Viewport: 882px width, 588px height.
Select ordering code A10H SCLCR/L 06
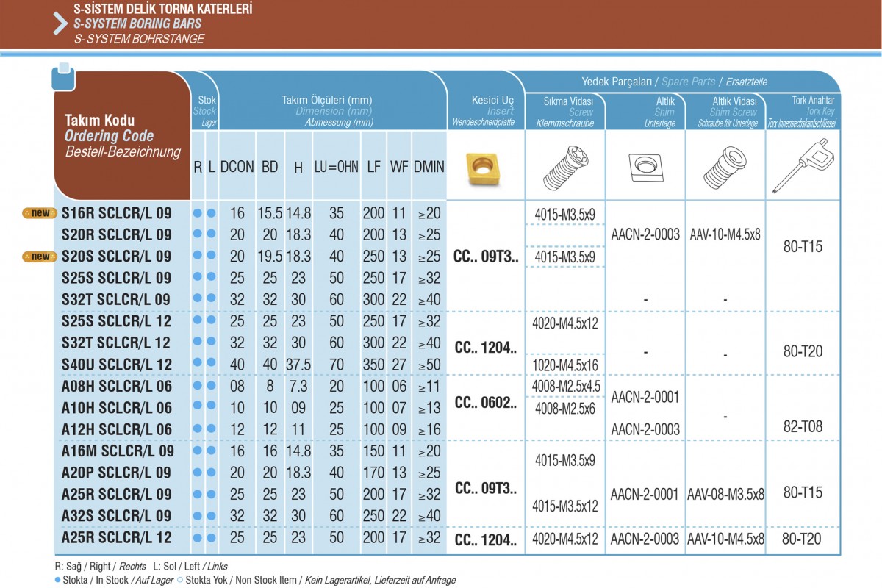(x=117, y=407)
